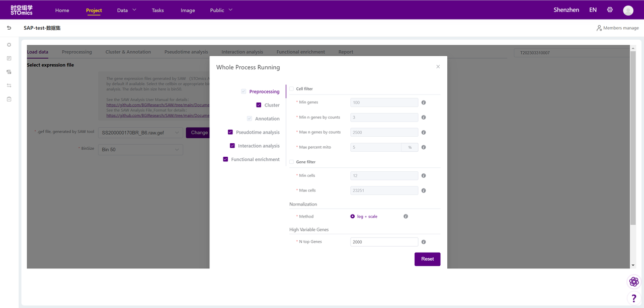Switch to the Functional enrichment tab

click(x=300, y=52)
